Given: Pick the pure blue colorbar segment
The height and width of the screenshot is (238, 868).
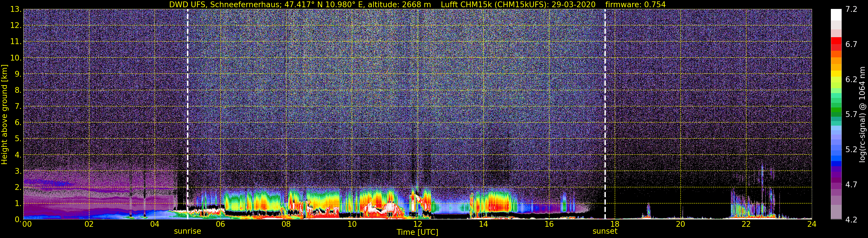Looking at the screenshot, I should click(x=836, y=163).
